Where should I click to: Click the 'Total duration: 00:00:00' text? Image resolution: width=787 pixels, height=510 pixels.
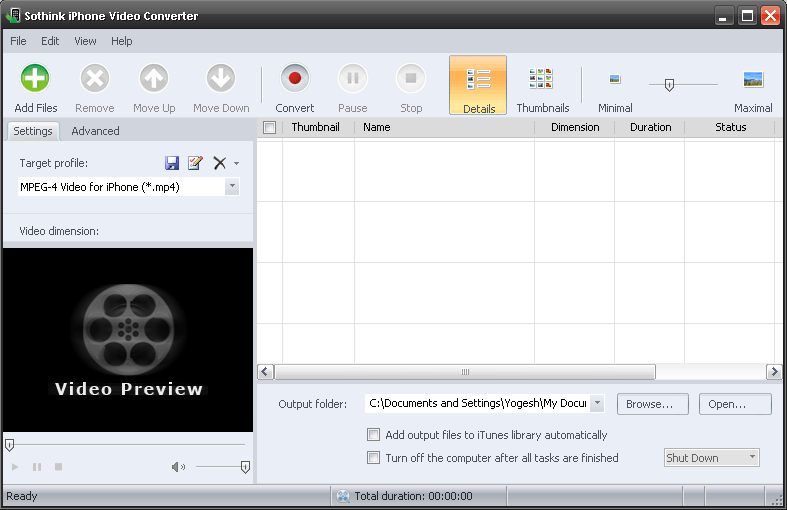[413, 496]
